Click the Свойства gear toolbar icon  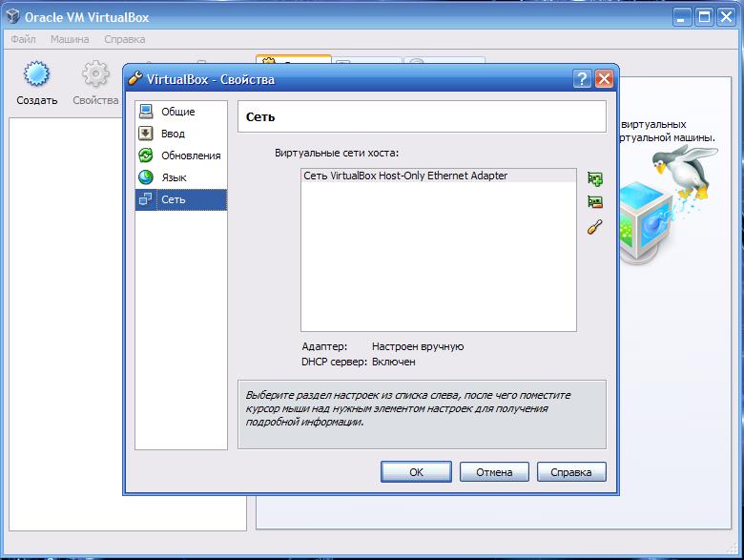click(95, 83)
